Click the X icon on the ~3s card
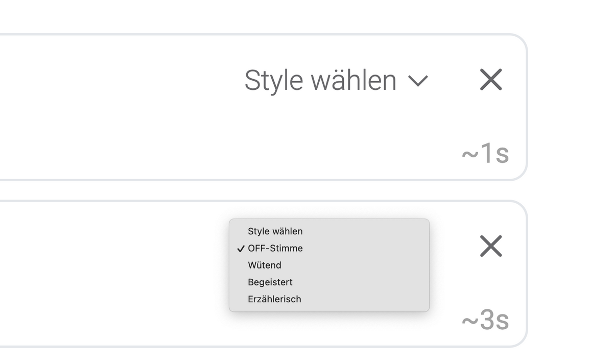 [491, 246]
